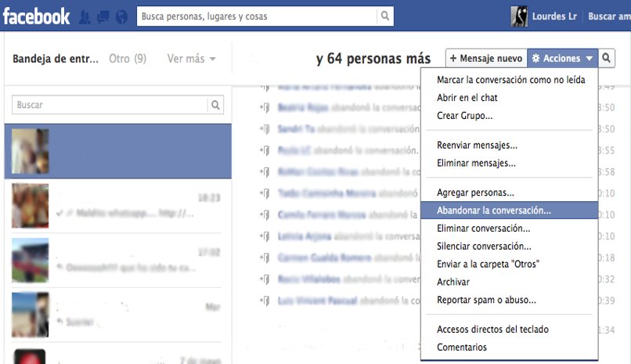Click the top search magnifier icon
This screenshot has height=364, width=631.
(385, 16)
